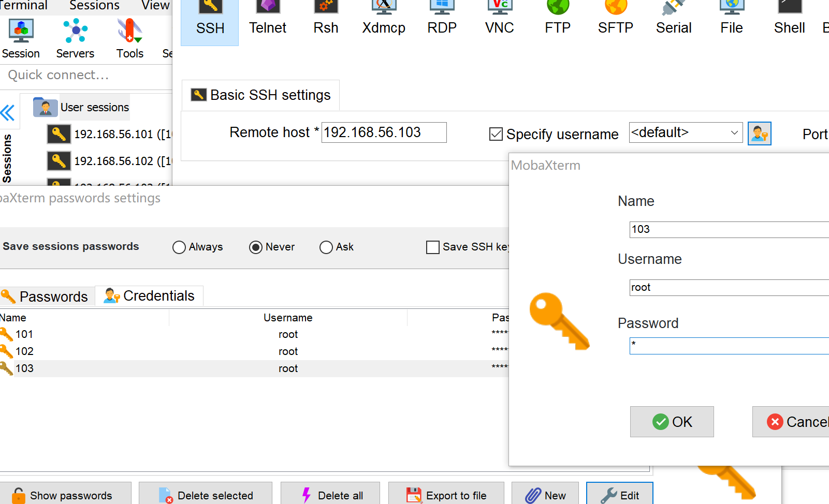This screenshot has height=504, width=829.
Task: Focus the Quick connect field
Action: pos(86,75)
